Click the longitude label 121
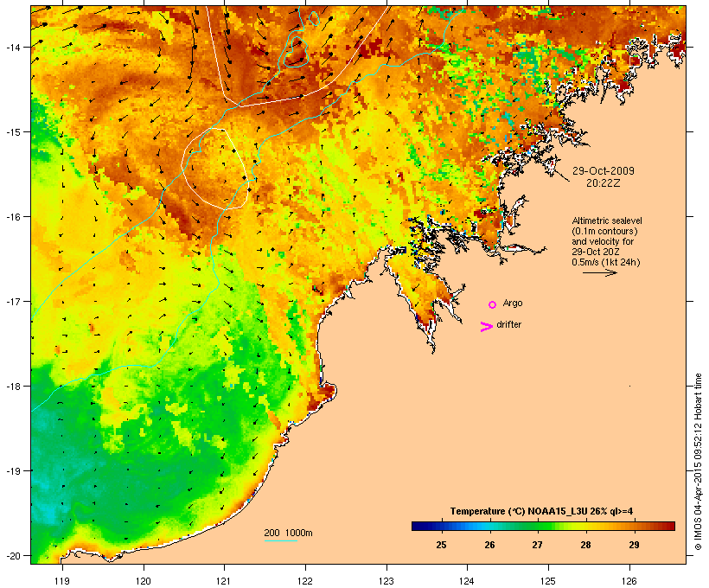Screen dimensions: 709x588 (224, 581)
